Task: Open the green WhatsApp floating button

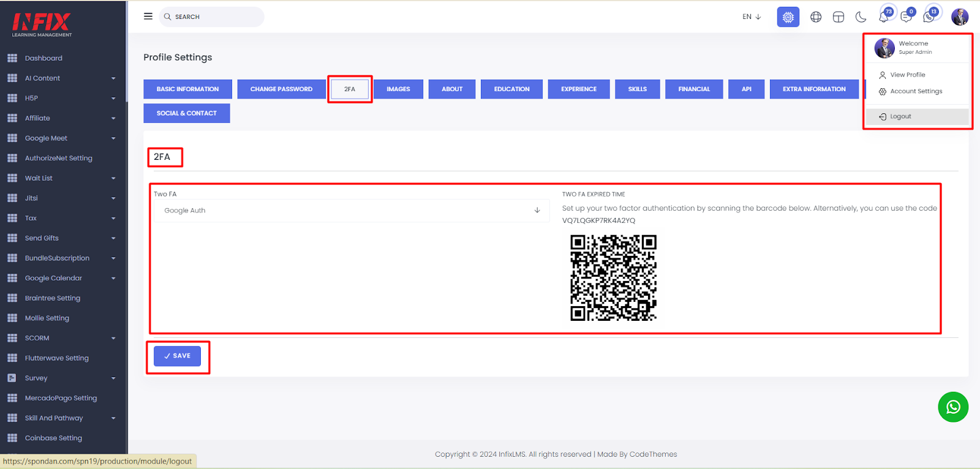Action: pyautogui.click(x=953, y=407)
